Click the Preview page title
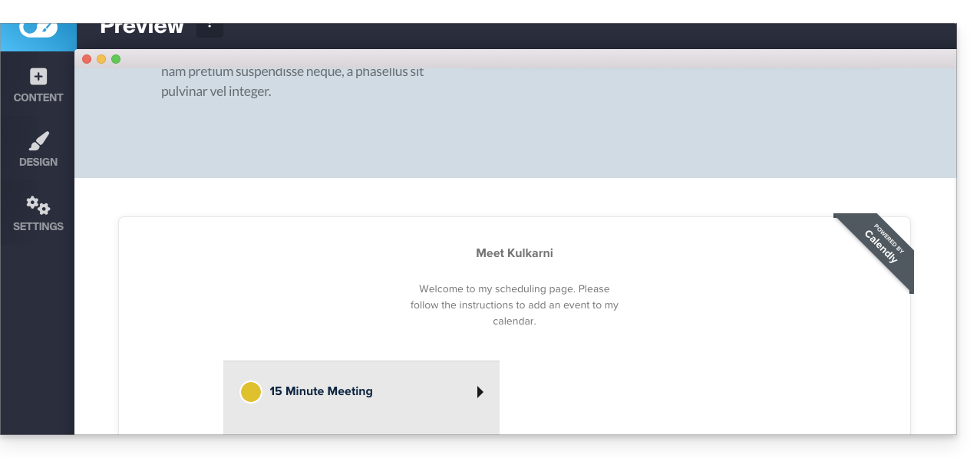 [142, 28]
